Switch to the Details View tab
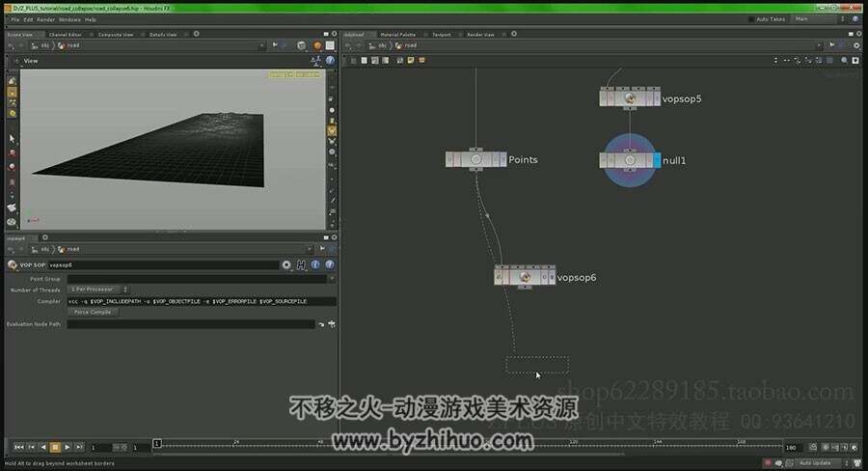This screenshot has width=868, height=471. coord(163,35)
